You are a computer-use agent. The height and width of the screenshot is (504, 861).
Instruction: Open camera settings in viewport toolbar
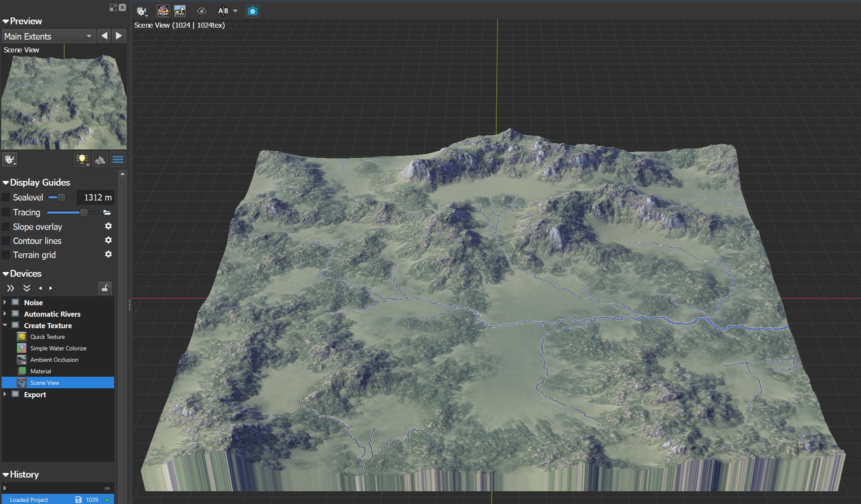pos(142,11)
